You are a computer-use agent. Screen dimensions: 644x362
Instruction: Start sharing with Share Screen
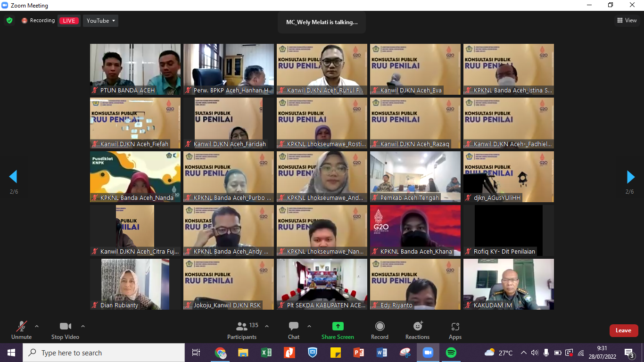tap(338, 330)
